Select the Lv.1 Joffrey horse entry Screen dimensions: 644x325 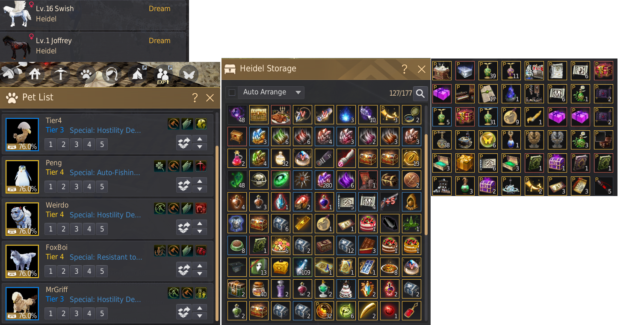pyautogui.click(x=93, y=46)
